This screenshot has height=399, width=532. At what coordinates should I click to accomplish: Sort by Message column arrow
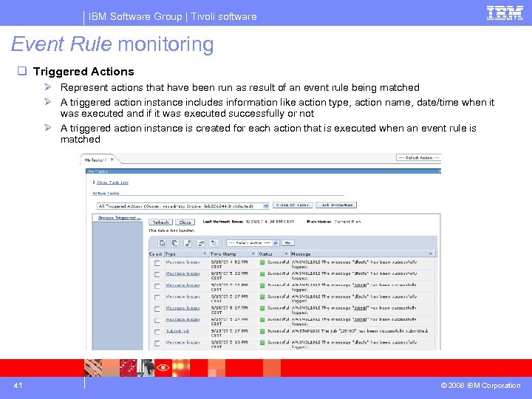click(x=431, y=253)
